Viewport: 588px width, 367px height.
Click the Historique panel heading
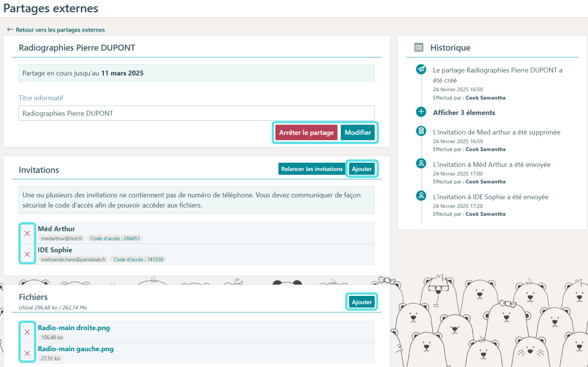[x=450, y=48]
